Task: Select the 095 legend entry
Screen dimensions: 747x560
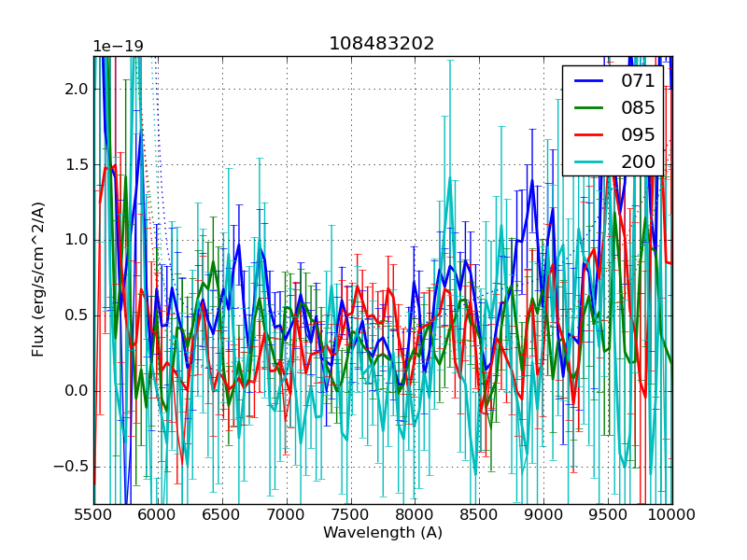Action: click(638, 134)
